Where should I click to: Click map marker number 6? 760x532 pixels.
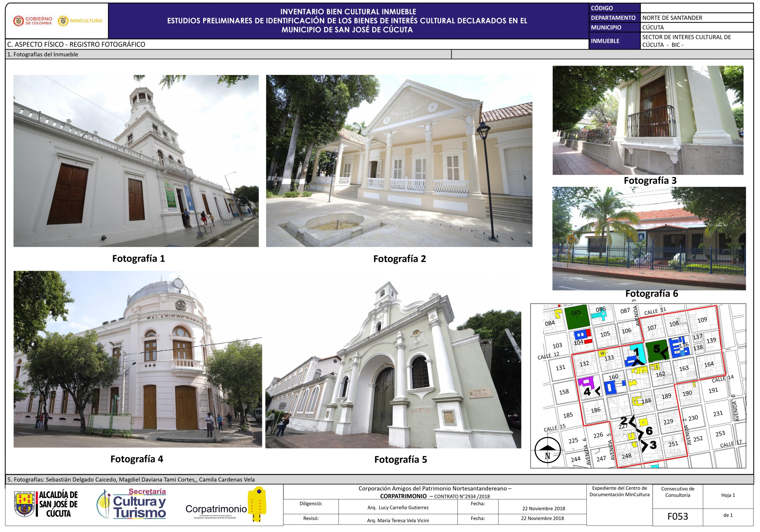tap(649, 431)
